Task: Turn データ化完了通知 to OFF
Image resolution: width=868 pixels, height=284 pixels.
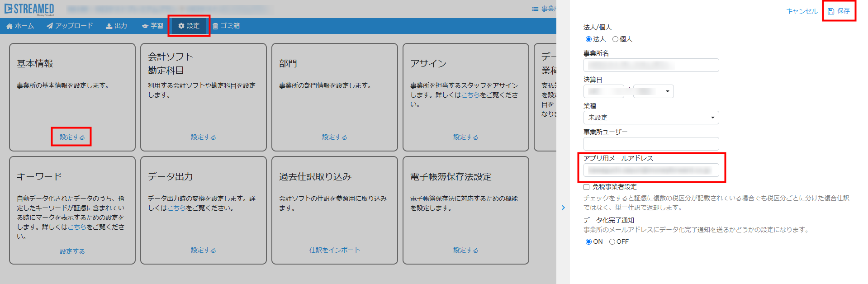Action: tap(612, 242)
